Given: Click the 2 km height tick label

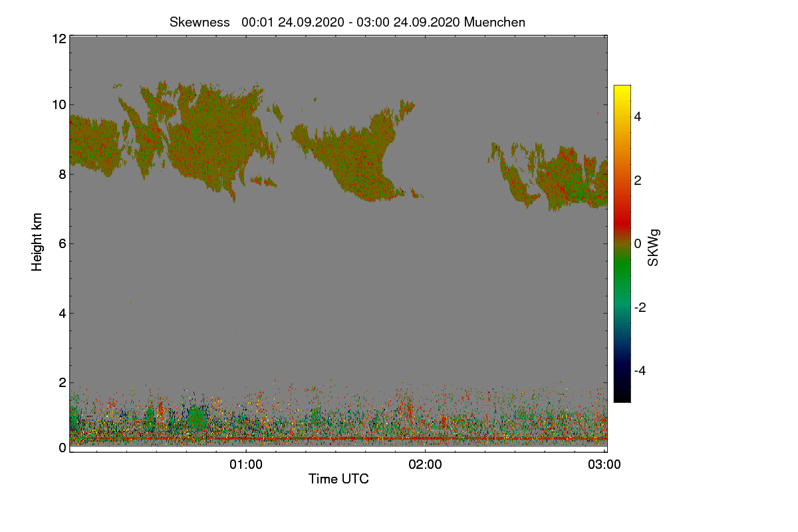Looking at the screenshot, I should click(63, 382).
